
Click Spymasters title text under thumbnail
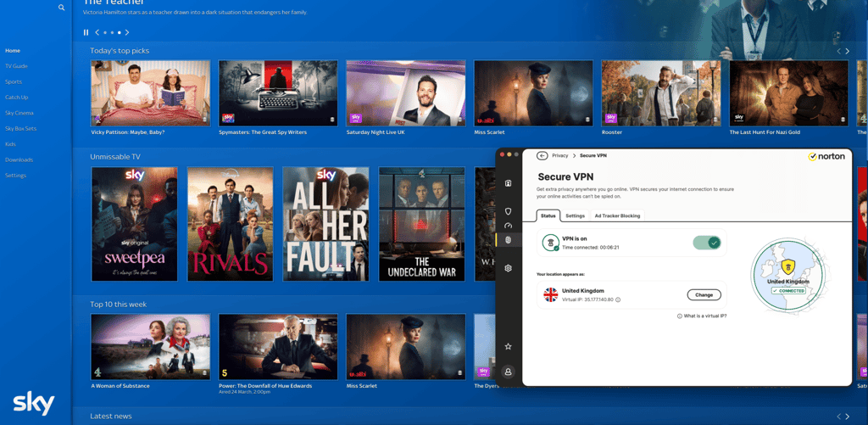click(x=263, y=132)
